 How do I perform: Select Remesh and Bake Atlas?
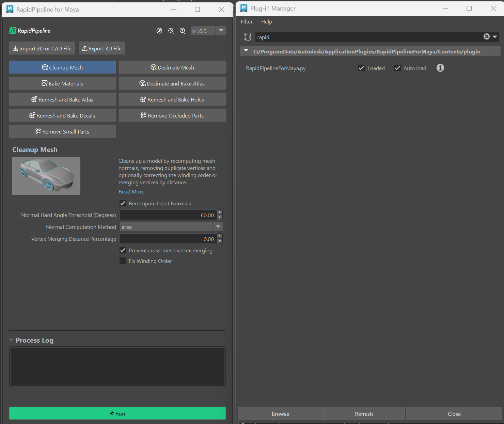(62, 99)
